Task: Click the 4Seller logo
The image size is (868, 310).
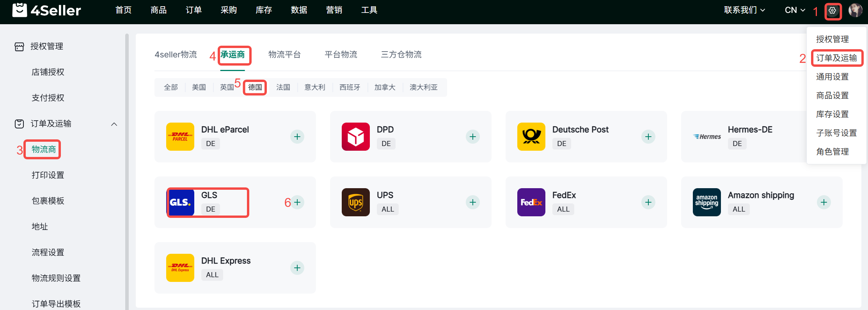Action: click(47, 10)
